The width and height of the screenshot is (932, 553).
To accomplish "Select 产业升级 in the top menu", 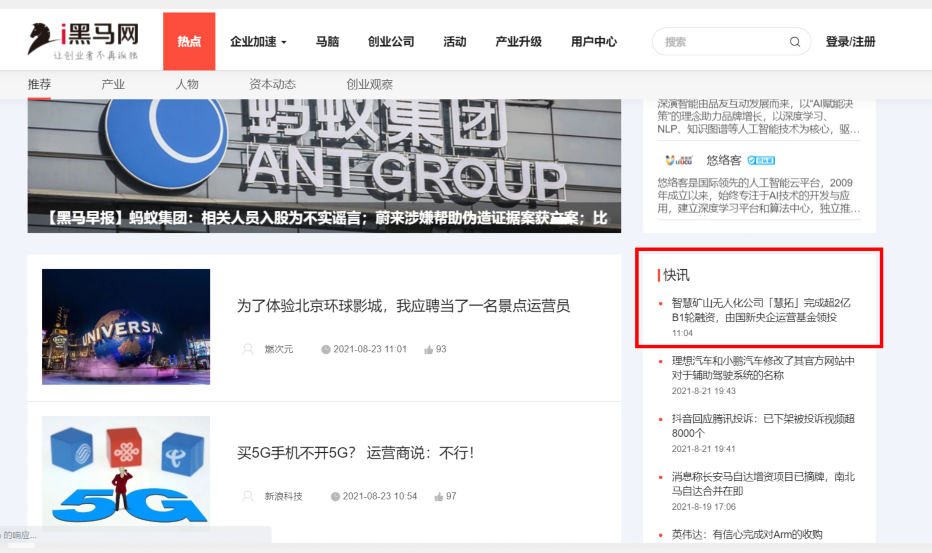I will point(518,42).
